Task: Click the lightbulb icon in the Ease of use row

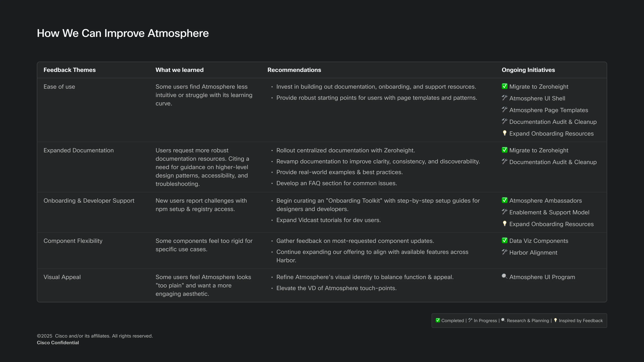Action: point(504,133)
